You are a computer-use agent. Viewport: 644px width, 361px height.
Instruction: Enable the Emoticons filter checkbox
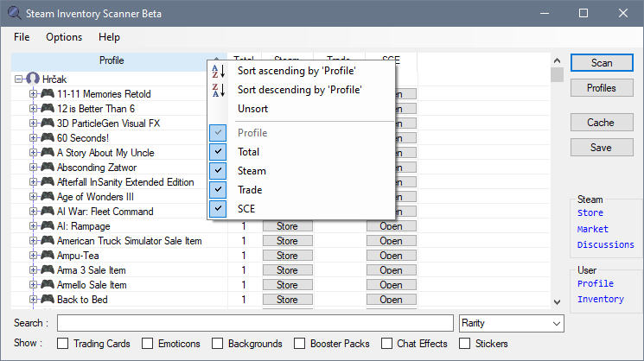tap(148, 344)
